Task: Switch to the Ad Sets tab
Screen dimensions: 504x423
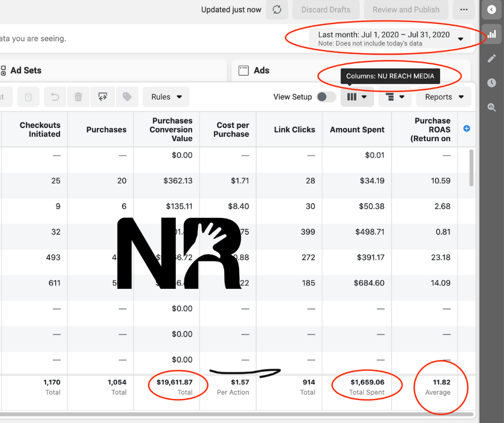Action: point(26,70)
